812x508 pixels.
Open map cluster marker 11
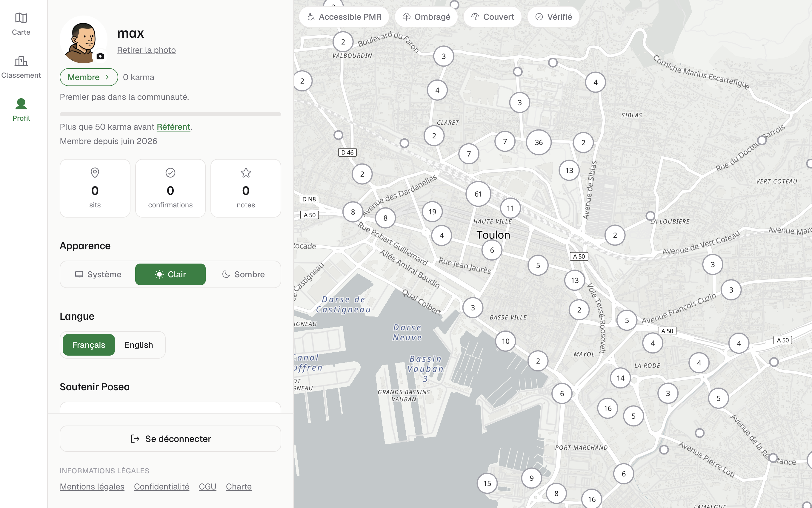510,208
